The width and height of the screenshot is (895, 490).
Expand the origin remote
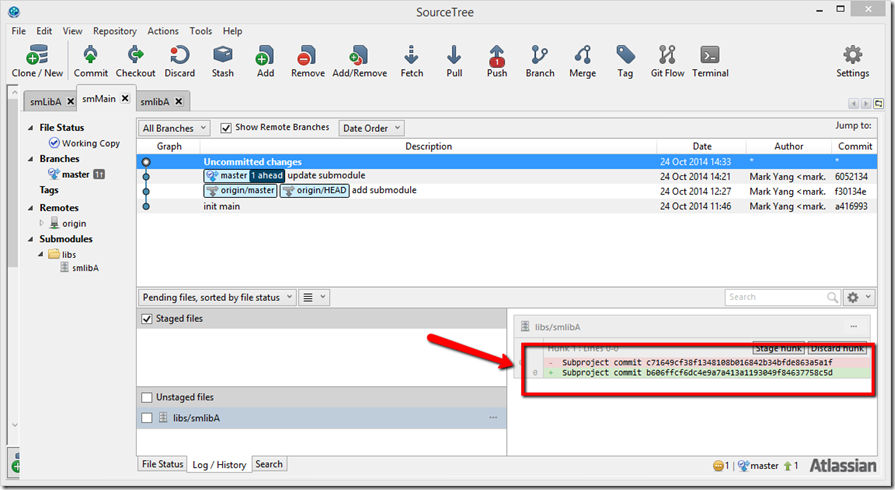[41, 223]
